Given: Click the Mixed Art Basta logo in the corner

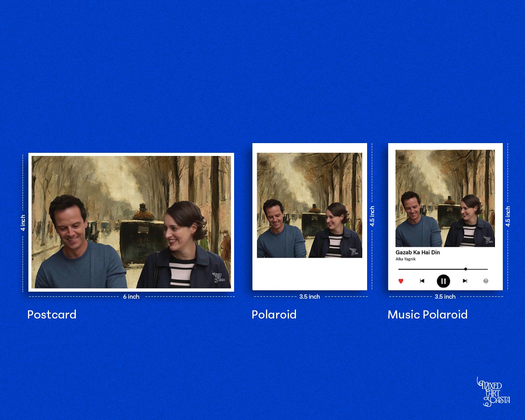Looking at the screenshot, I should tap(493, 392).
